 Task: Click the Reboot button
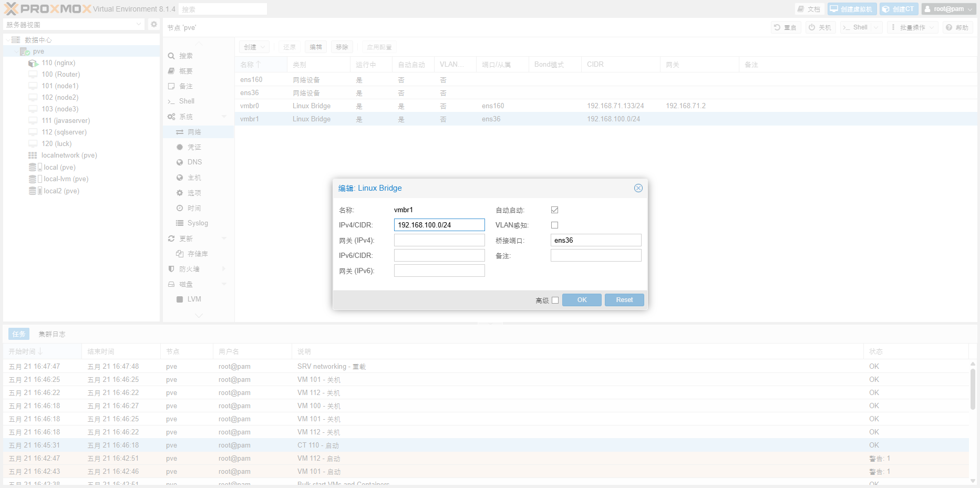click(786, 27)
